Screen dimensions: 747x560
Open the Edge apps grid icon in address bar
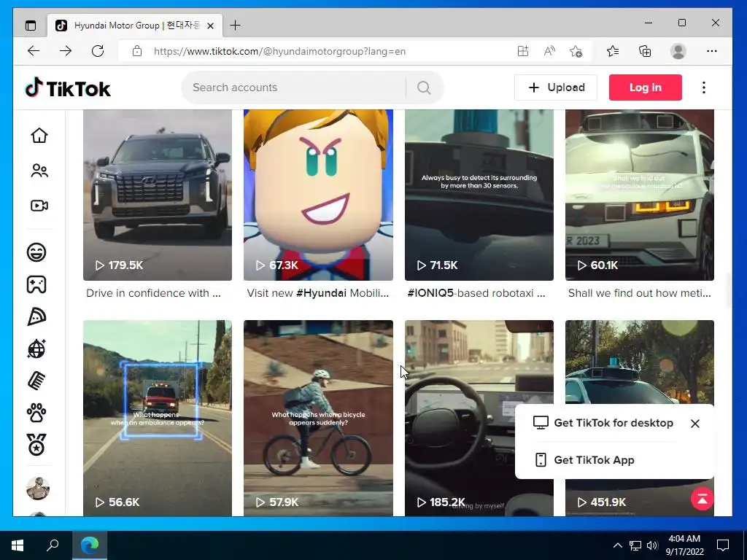(x=523, y=51)
